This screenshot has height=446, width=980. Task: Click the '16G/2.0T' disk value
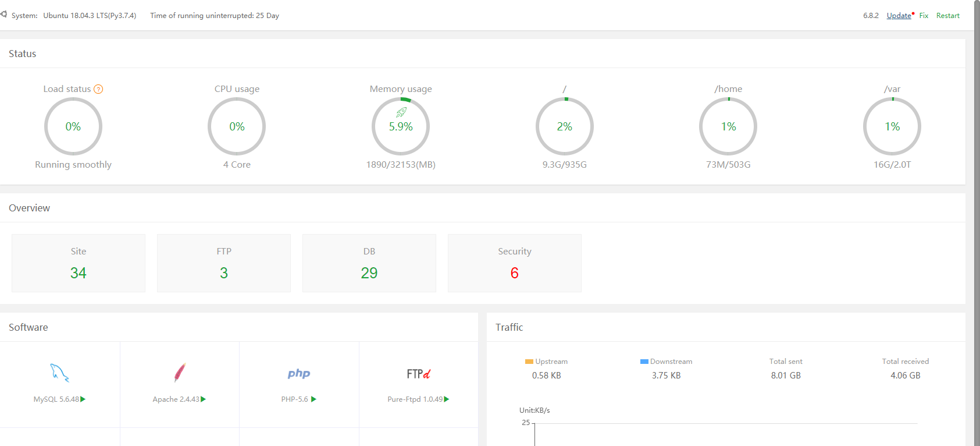pyautogui.click(x=892, y=165)
